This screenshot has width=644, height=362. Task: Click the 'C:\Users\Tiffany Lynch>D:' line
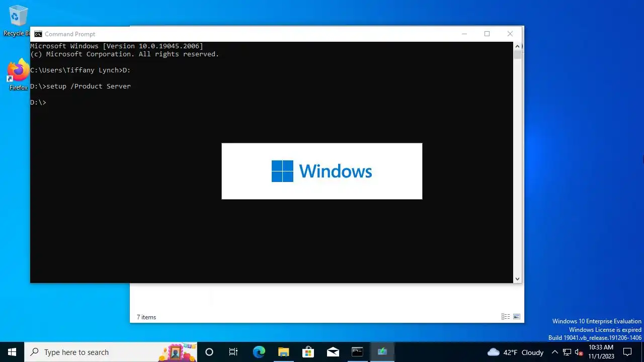pyautogui.click(x=80, y=70)
